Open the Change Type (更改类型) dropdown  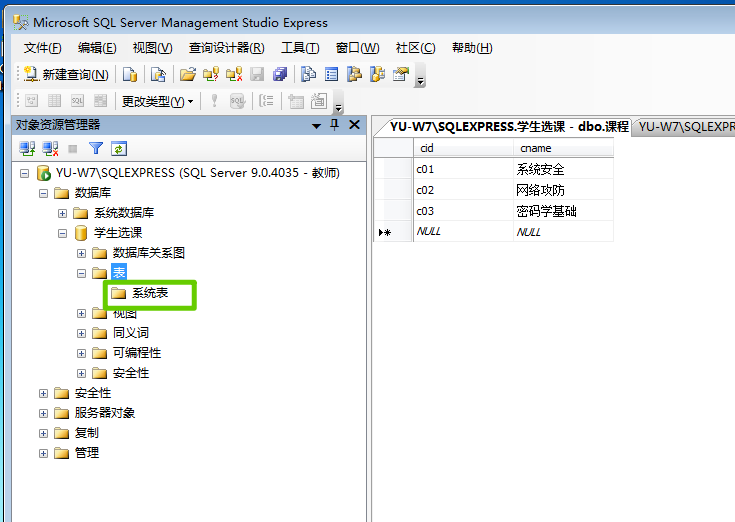pos(158,101)
